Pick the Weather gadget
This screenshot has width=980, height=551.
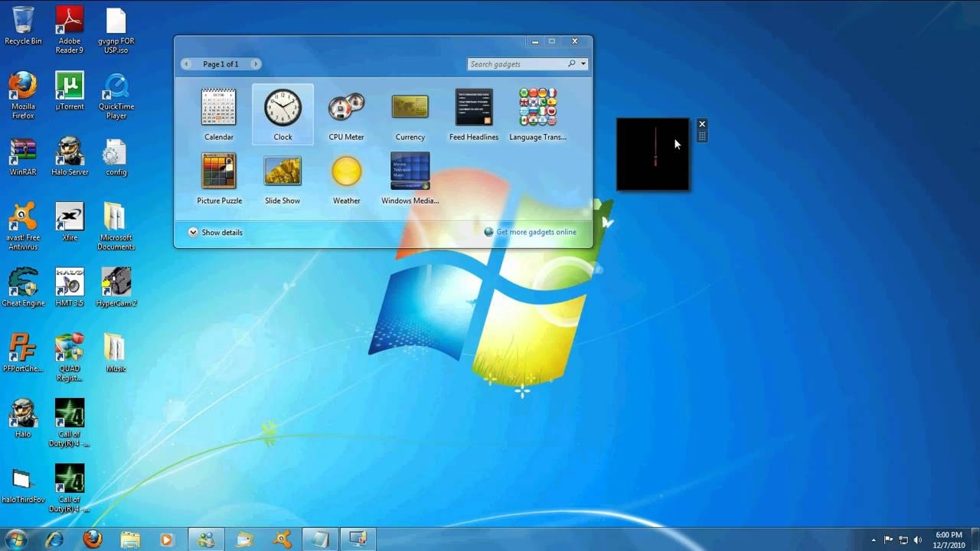tap(346, 178)
